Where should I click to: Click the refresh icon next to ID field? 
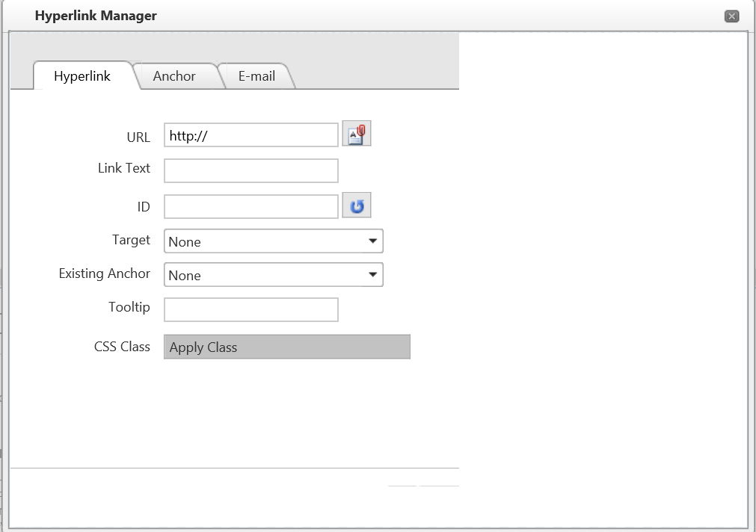(x=357, y=205)
